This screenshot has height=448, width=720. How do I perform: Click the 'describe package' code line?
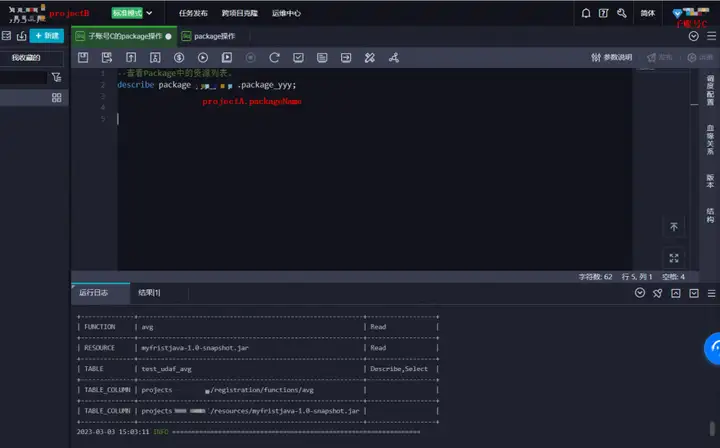pos(207,85)
